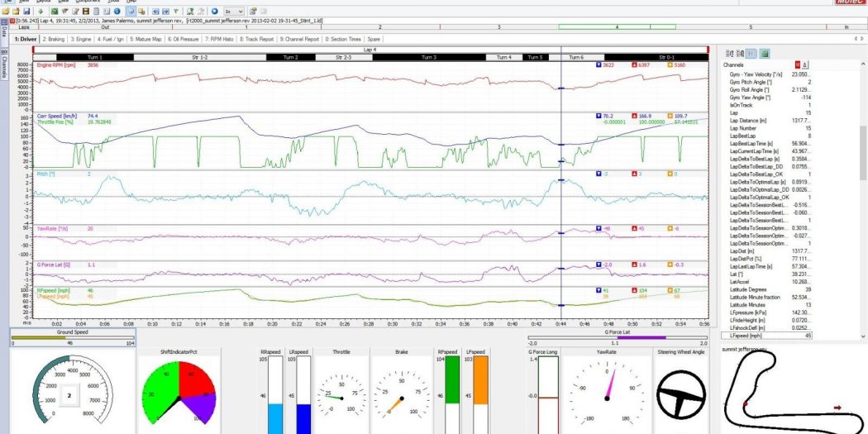Select the highlighted lap 4 segment
Viewport: 868px width, 434px height.
617,26
